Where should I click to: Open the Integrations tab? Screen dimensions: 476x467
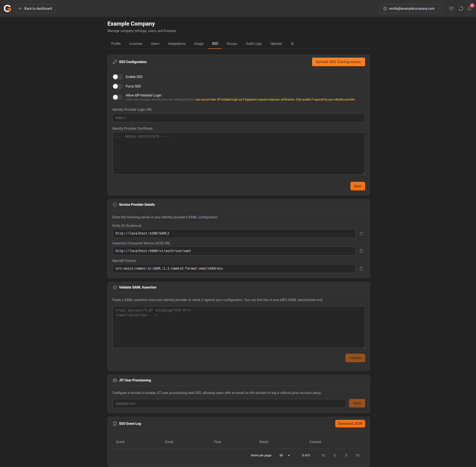(177, 44)
